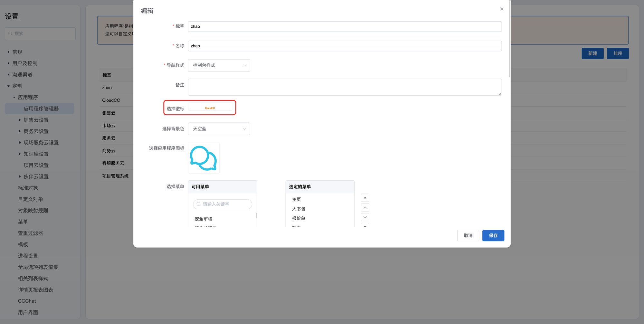Open the 选择背景色 dropdown

pos(219,129)
